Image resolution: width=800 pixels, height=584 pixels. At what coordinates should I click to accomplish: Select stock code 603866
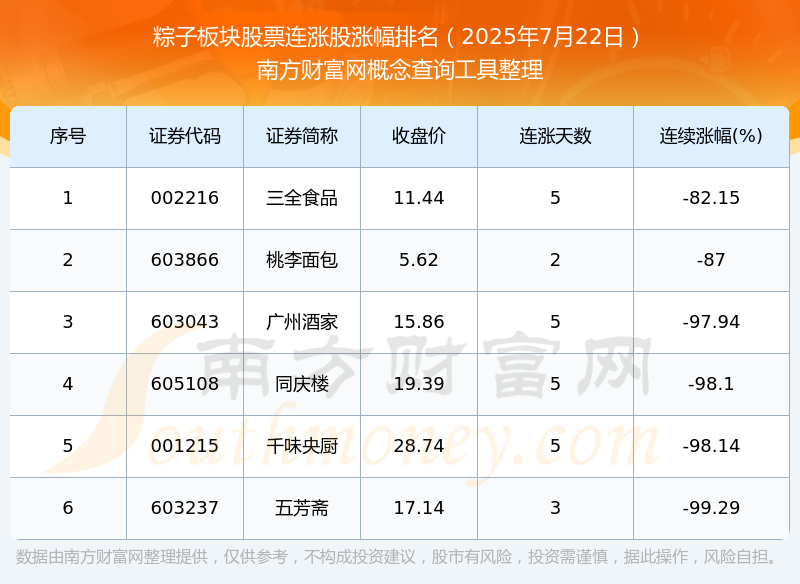(x=185, y=260)
